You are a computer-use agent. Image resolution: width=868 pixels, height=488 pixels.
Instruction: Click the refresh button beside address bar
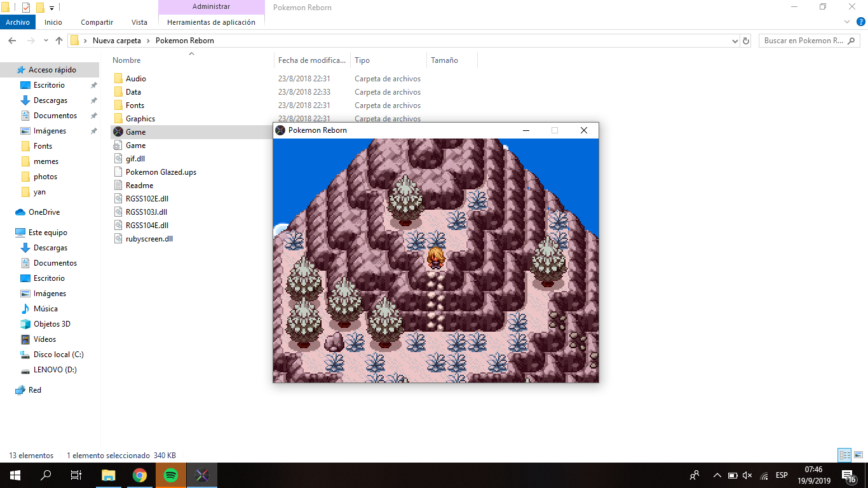pos(746,41)
